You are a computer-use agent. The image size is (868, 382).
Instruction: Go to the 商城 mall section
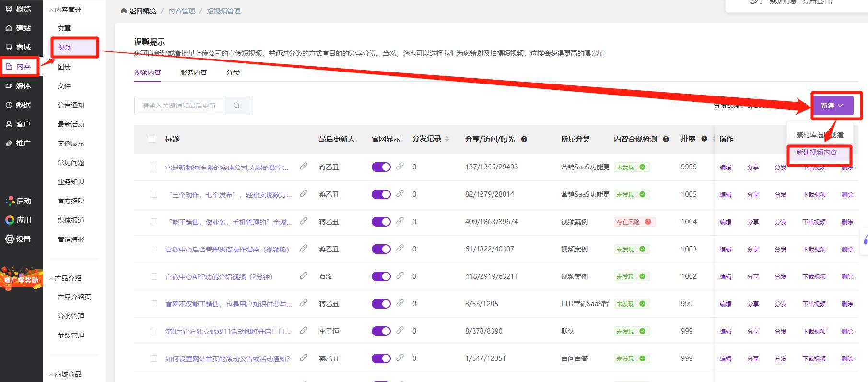click(18, 47)
